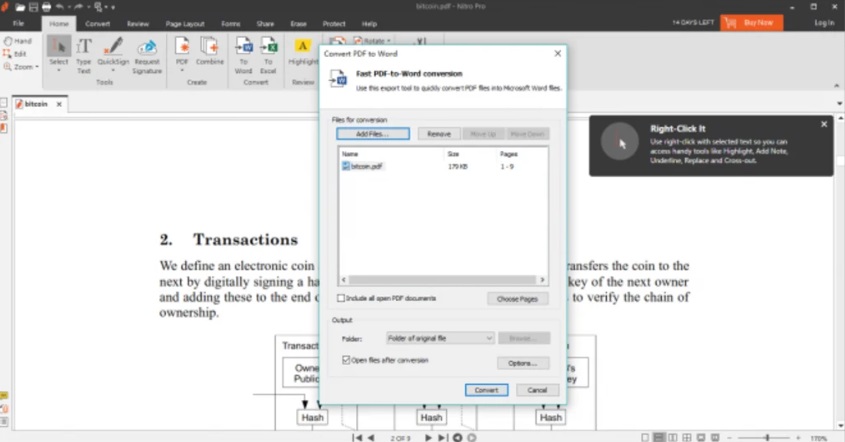Expand the output Folder dropdown
The width and height of the screenshot is (845, 442).
tap(488, 338)
